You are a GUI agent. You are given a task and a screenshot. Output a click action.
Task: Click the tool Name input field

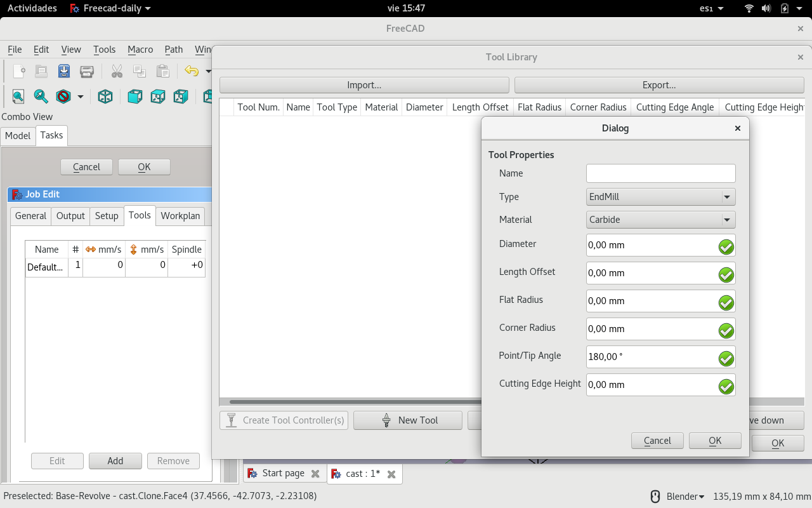pos(661,173)
